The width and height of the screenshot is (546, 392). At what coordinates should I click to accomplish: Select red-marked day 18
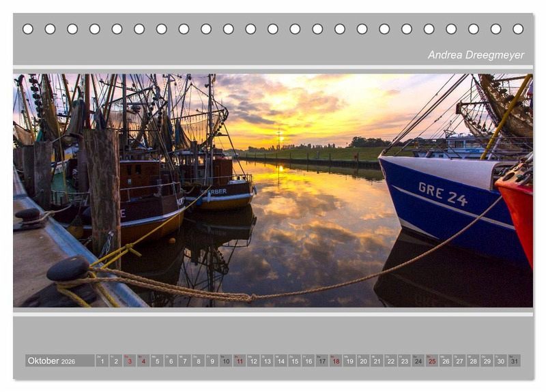(336, 361)
